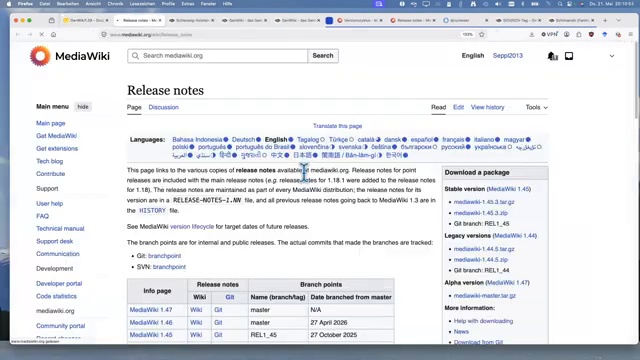Download mediawiki-master.tar.gz
The width and height of the screenshot is (640, 360).
pos(484,296)
